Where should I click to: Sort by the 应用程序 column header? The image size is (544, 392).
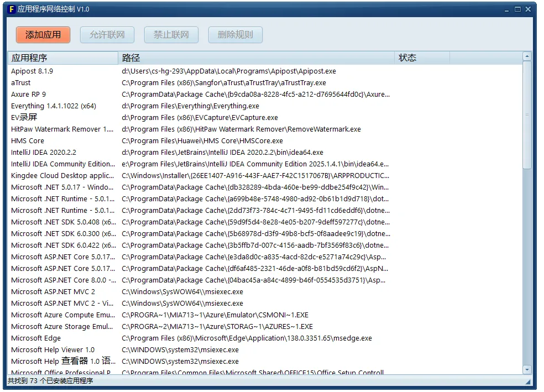[63, 58]
